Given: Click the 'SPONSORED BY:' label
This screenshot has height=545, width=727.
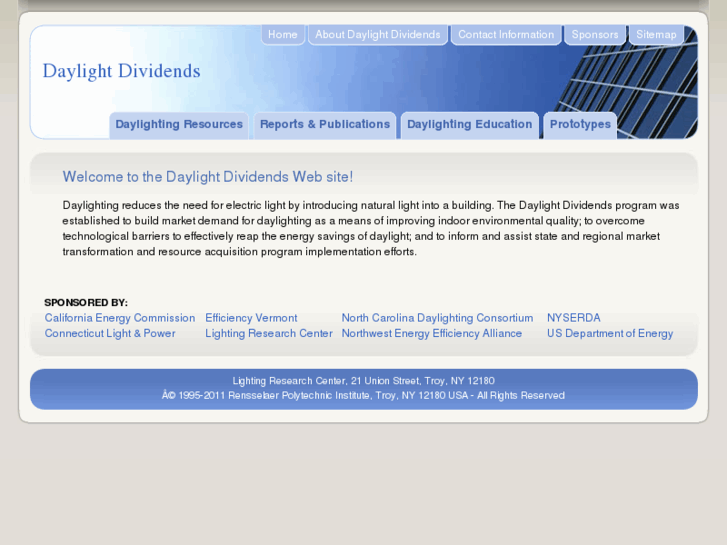Looking at the screenshot, I should 86,302.
